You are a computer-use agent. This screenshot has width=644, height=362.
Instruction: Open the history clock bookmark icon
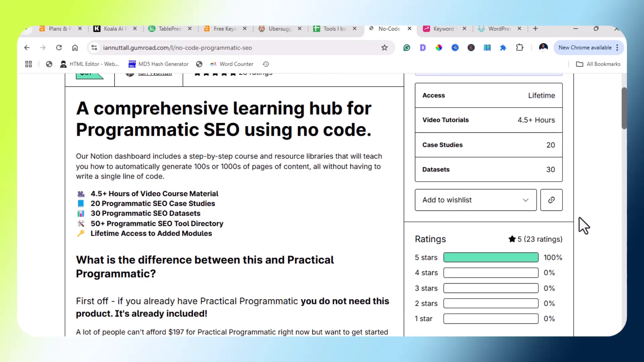coord(266,64)
